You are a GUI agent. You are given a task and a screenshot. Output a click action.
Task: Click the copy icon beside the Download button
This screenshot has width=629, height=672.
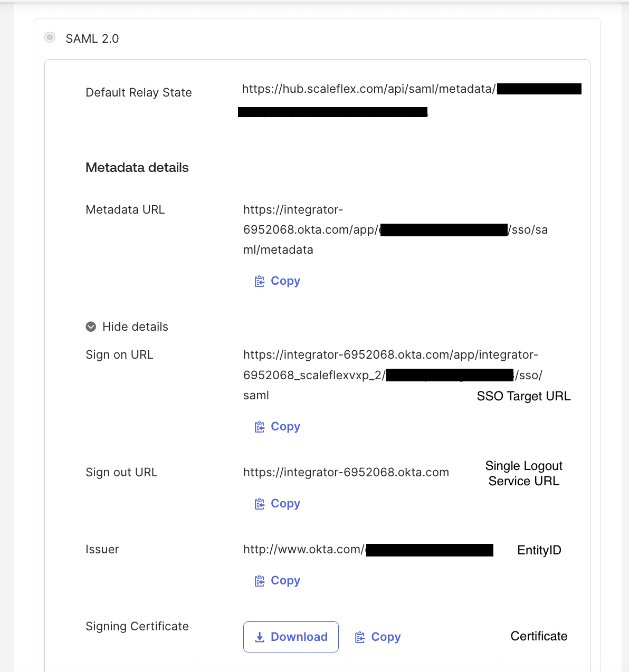coord(360,637)
